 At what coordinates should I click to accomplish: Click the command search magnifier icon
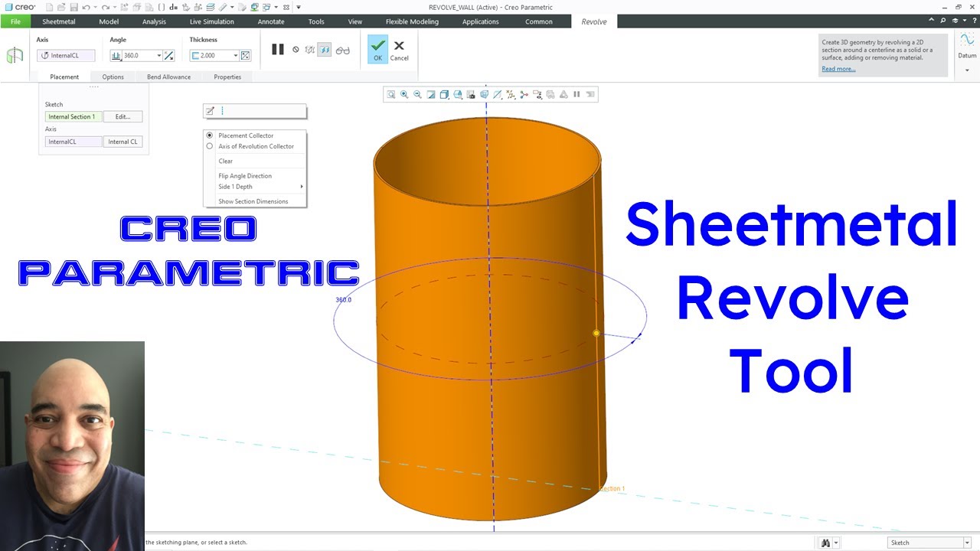[x=943, y=21]
